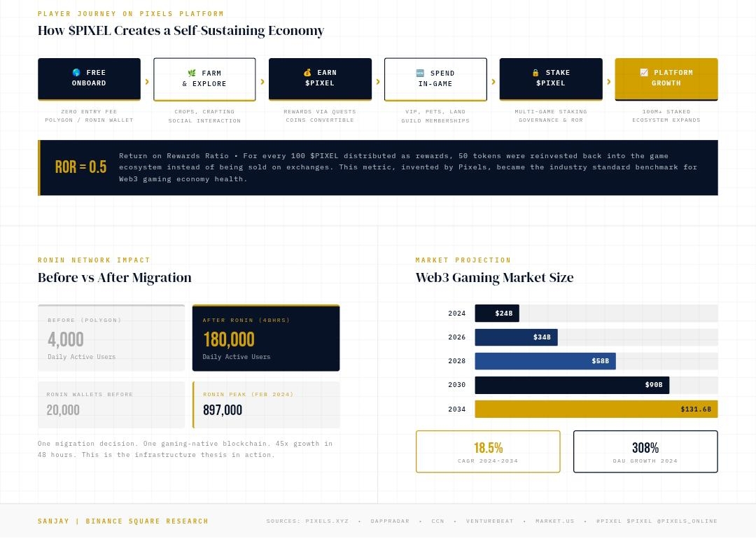Click the leaf icon in Farm & Explore card
The image size is (756, 548).
coord(191,73)
